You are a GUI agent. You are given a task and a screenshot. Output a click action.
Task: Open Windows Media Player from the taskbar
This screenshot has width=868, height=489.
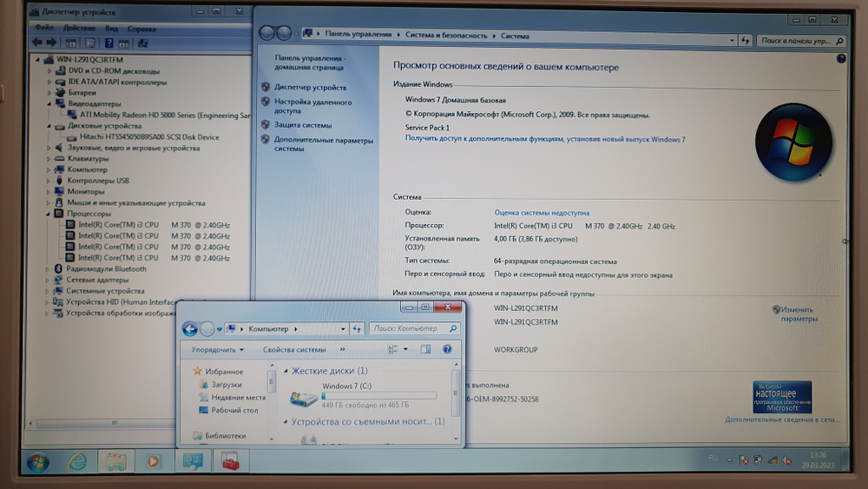(153, 461)
